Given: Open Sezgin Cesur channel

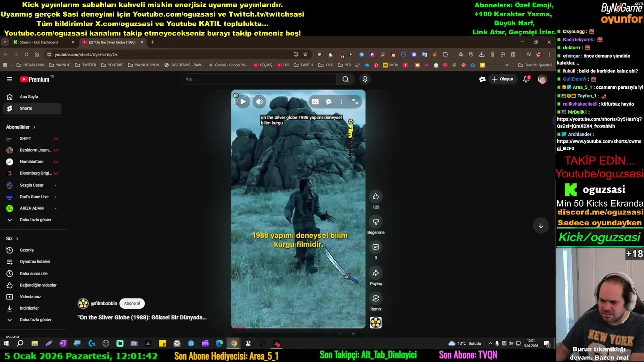Looking at the screenshot, I should [x=31, y=185].
